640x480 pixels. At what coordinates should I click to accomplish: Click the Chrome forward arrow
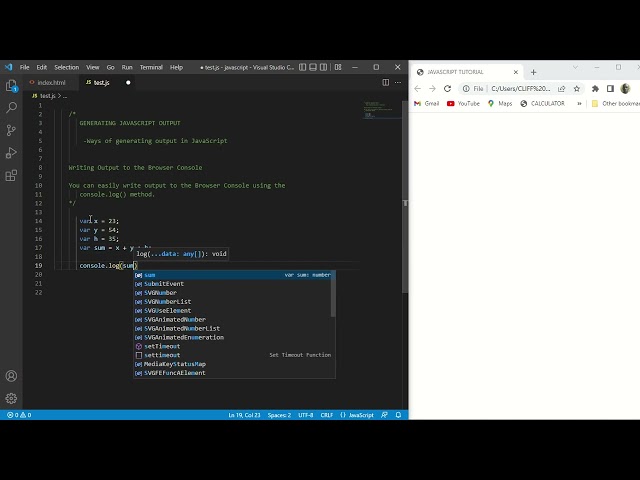pyautogui.click(x=432, y=89)
